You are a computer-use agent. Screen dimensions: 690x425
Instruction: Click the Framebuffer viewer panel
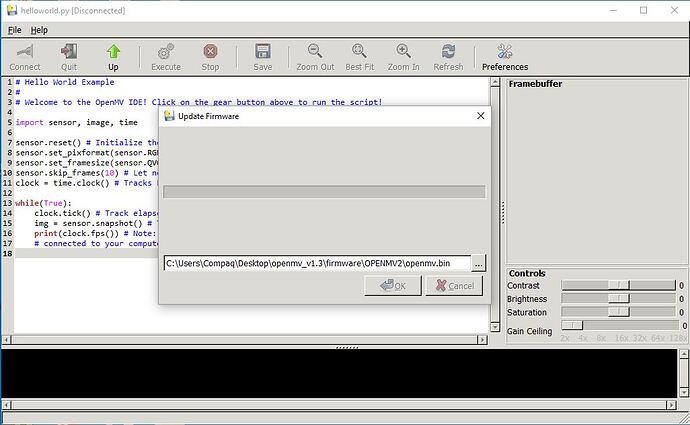[x=597, y=172]
